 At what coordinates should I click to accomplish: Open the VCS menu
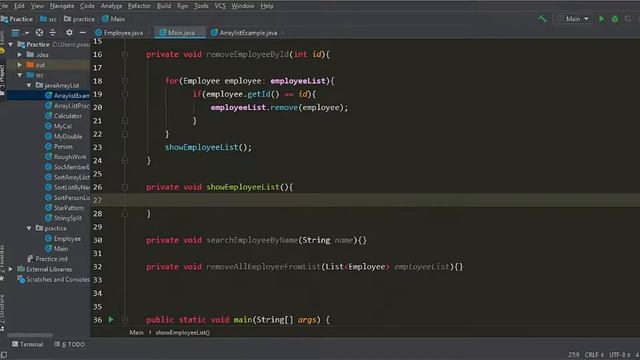click(x=220, y=6)
